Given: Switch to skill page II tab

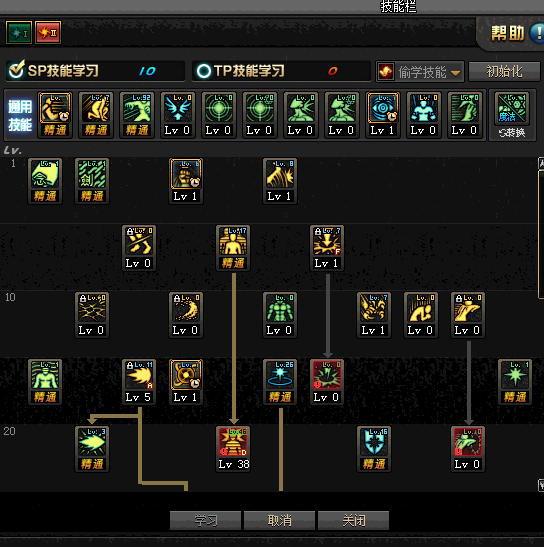Looking at the screenshot, I should point(48,32).
